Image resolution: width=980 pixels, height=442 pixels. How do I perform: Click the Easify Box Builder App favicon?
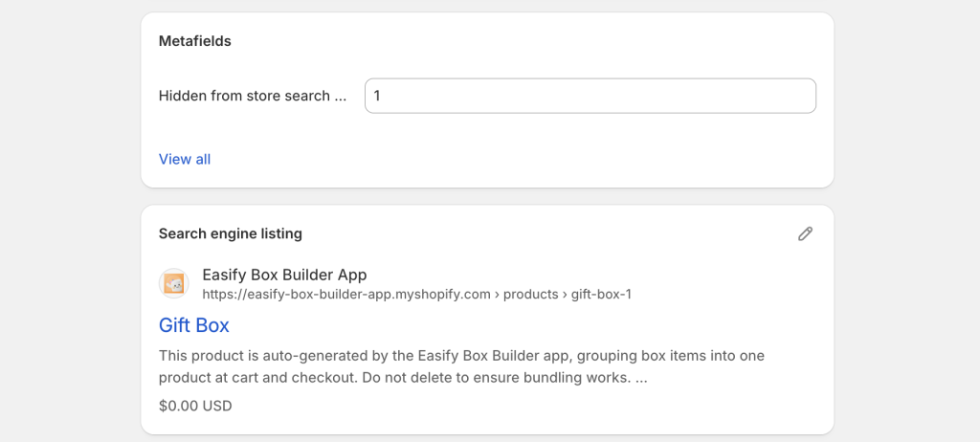174,284
